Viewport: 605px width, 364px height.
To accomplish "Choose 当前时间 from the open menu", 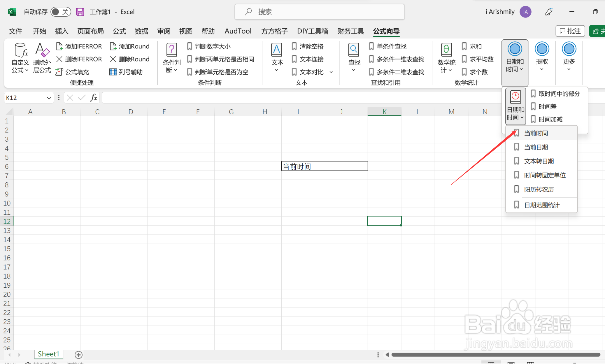I will pos(537,133).
